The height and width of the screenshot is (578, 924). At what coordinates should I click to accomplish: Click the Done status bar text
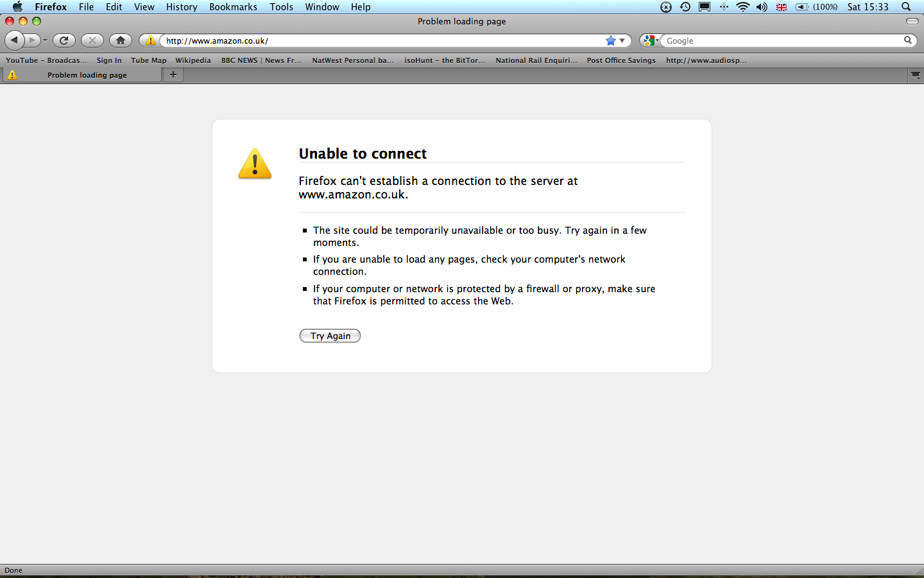click(x=13, y=570)
